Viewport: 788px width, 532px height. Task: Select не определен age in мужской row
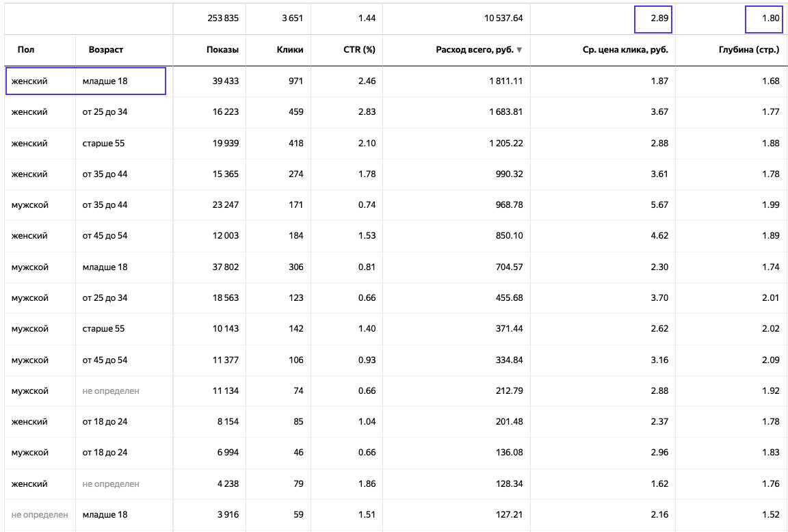pos(111,391)
